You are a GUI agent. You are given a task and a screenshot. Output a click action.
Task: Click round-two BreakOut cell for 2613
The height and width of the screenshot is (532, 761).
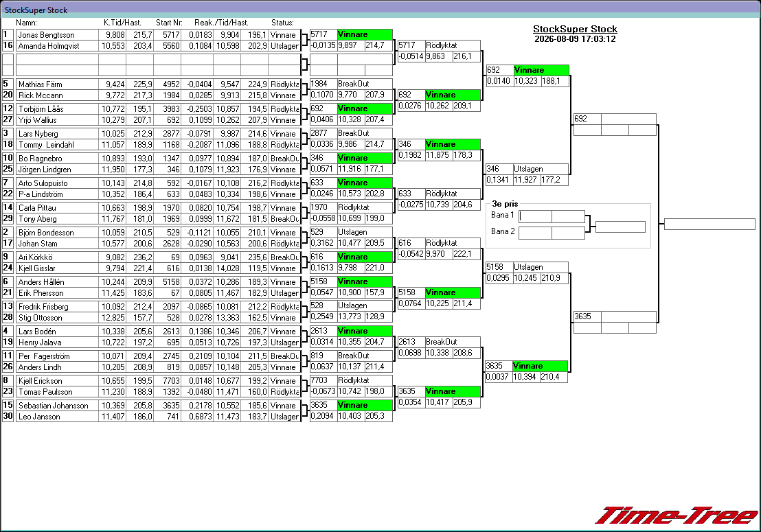453,342
